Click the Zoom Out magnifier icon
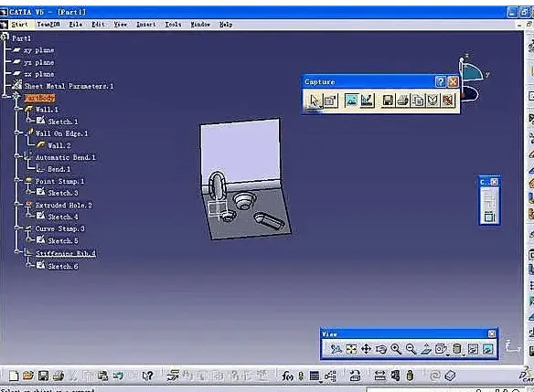Viewport: 534px width, 392px height. [x=411, y=349]
